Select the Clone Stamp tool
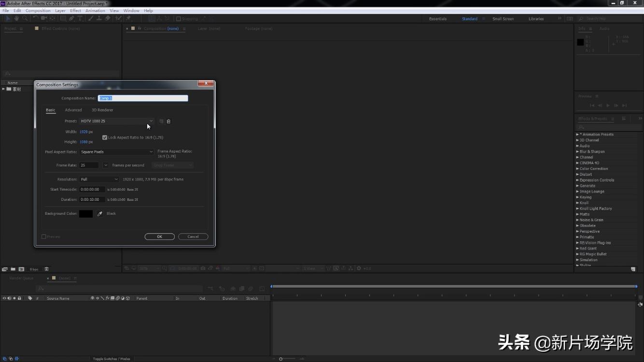 (x=99, y=18)
